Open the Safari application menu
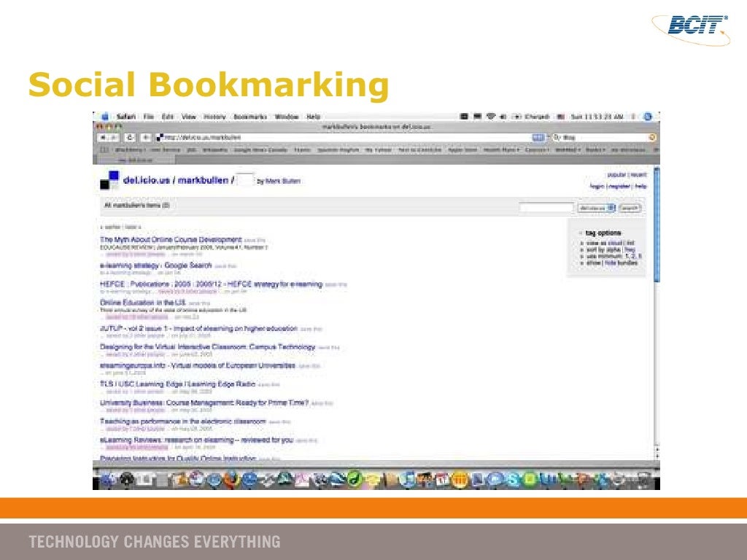 (126, 117)
